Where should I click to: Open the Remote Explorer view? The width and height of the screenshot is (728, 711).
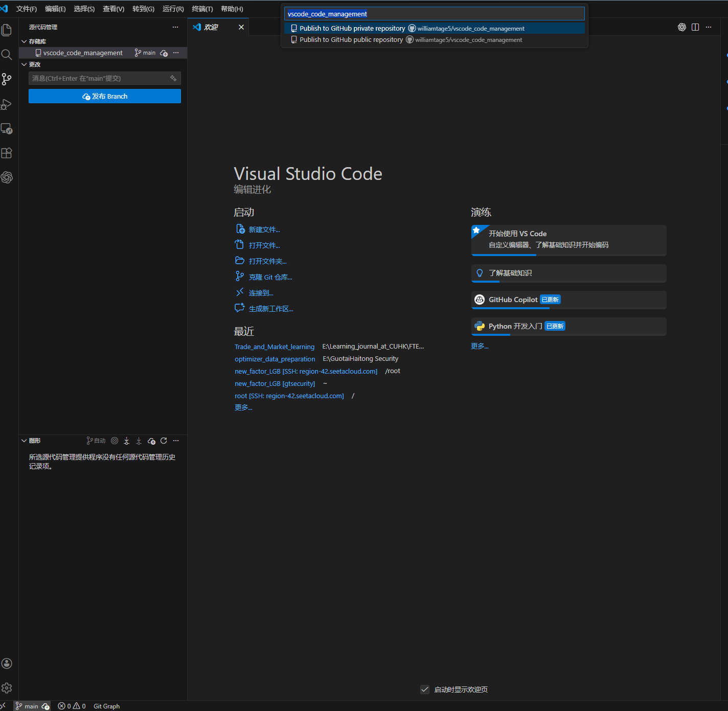(7, 129)
